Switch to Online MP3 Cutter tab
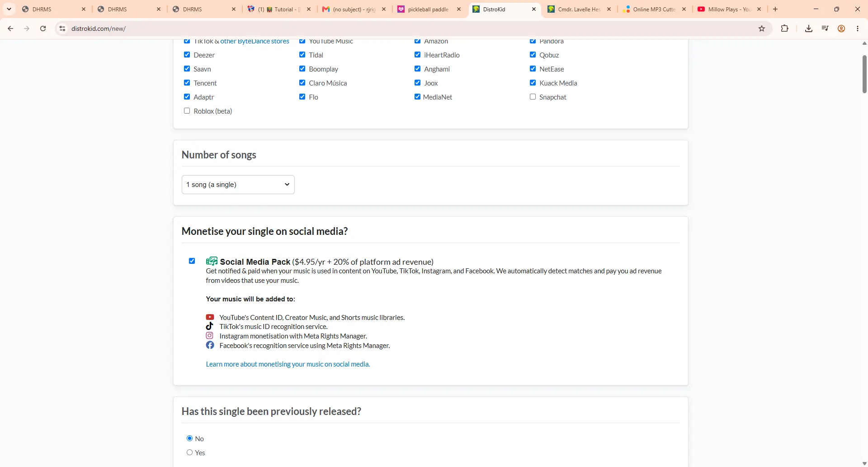Image resolution: width=868 pixels, height=467 pixels. pos(654,9)
